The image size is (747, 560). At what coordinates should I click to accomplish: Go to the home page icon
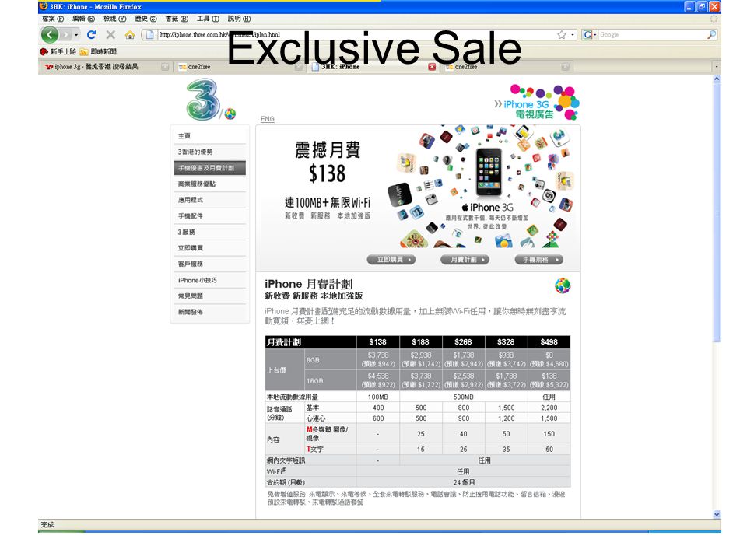tap(130, 35)
